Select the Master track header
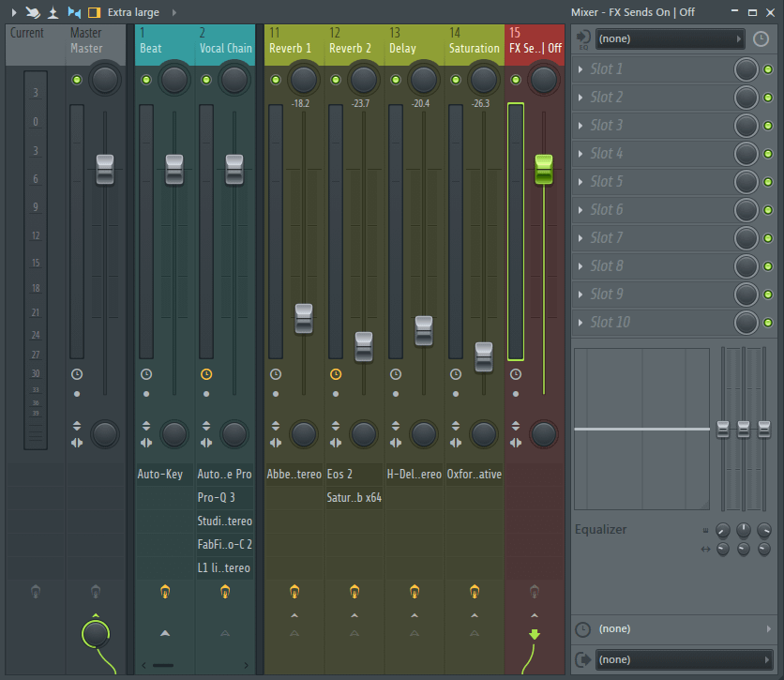784x680 pixels. pos(96,45)
